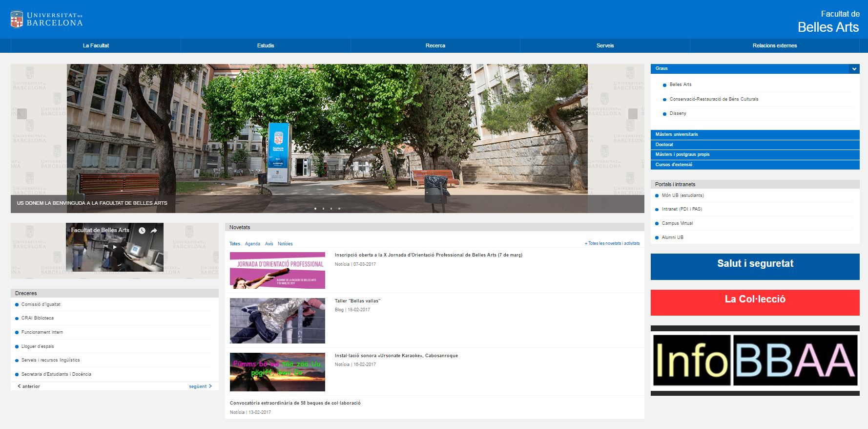
Task: Select the first carousel indicator dot
Action: (x=315, y=209)
